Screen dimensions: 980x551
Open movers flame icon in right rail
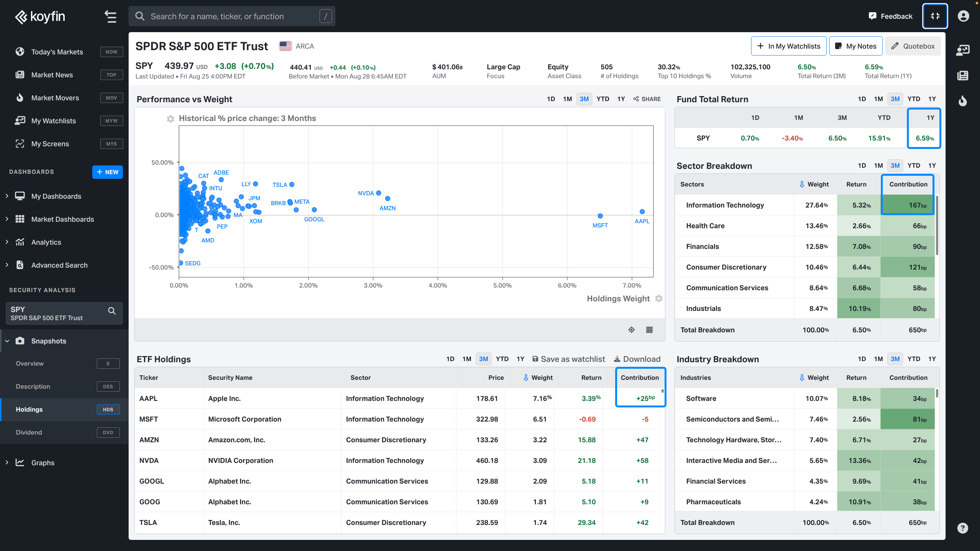[x=962, y=101]
